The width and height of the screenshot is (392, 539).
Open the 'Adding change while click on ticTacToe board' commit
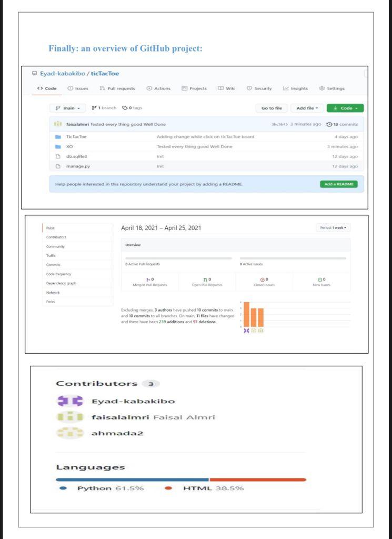point(205,137)
